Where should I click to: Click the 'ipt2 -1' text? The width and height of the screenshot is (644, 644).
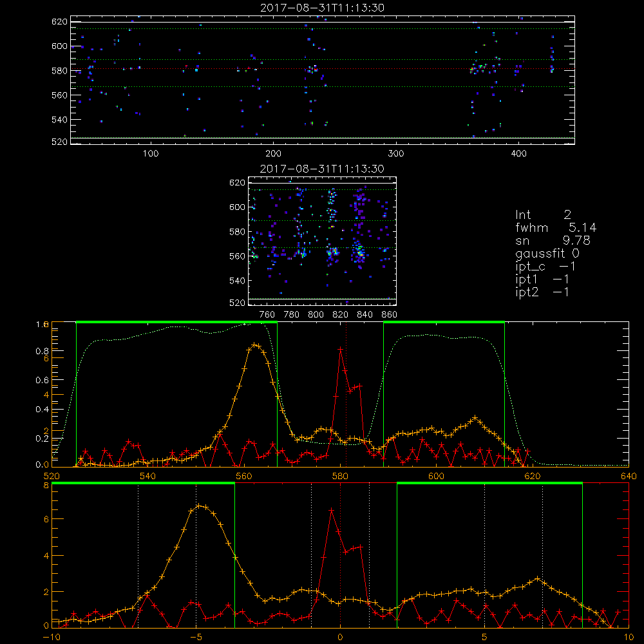point(542,292)
